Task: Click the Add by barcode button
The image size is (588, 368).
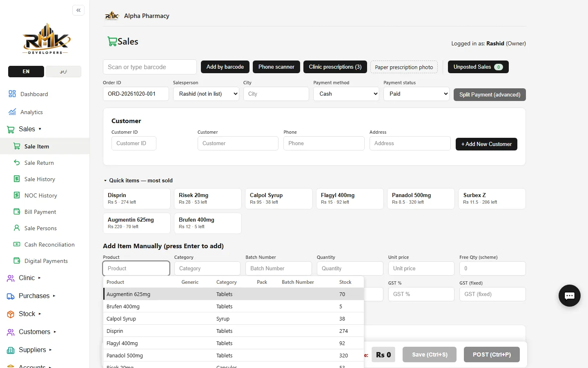Action: point(225,67)
